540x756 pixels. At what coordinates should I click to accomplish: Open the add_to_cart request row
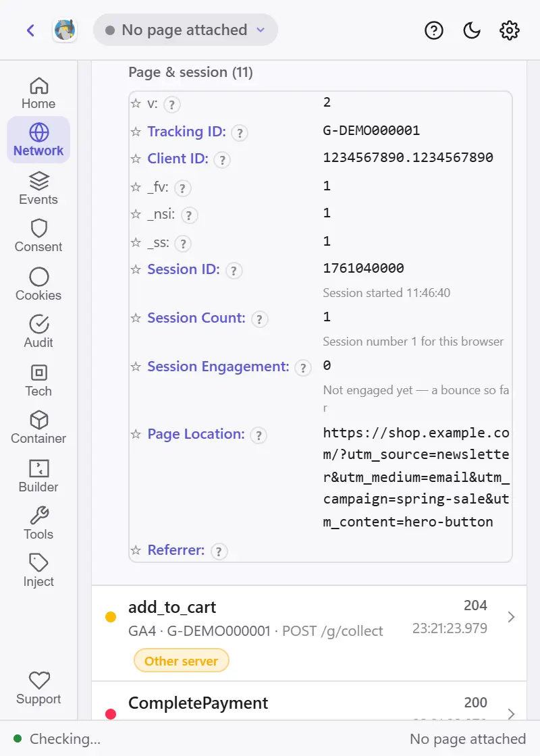309,633
